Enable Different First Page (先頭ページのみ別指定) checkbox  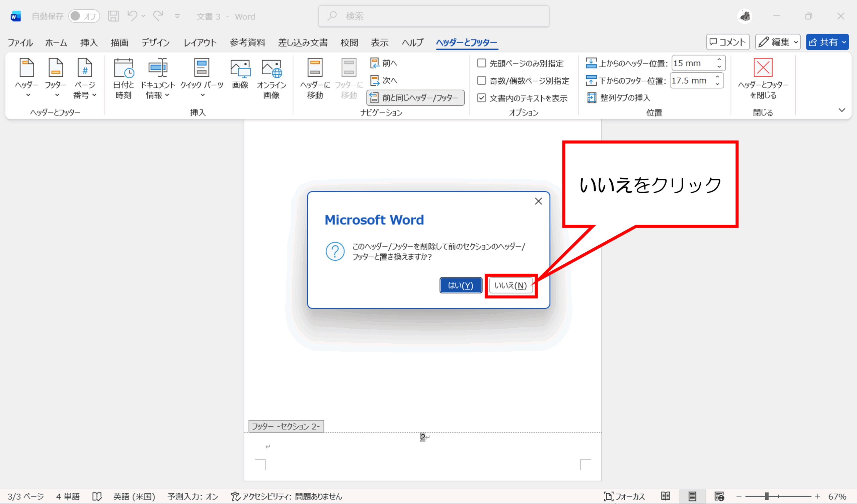tap(481, 63)
